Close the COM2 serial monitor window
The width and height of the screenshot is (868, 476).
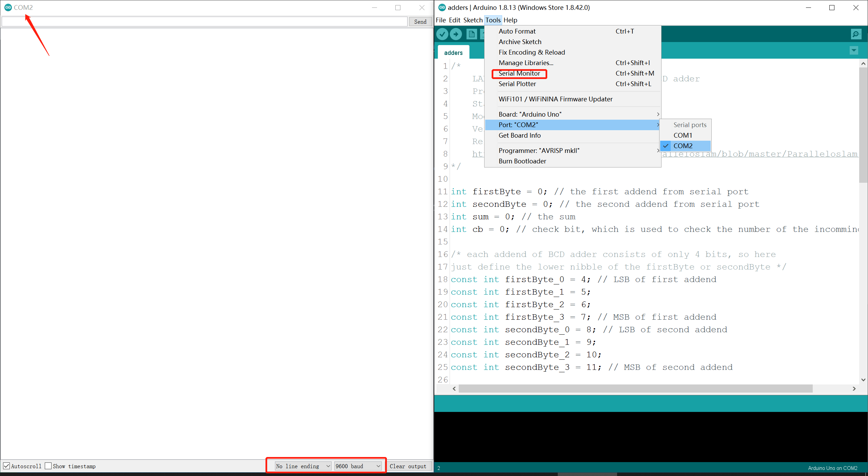pyautogui.click(x=422, y=7)
